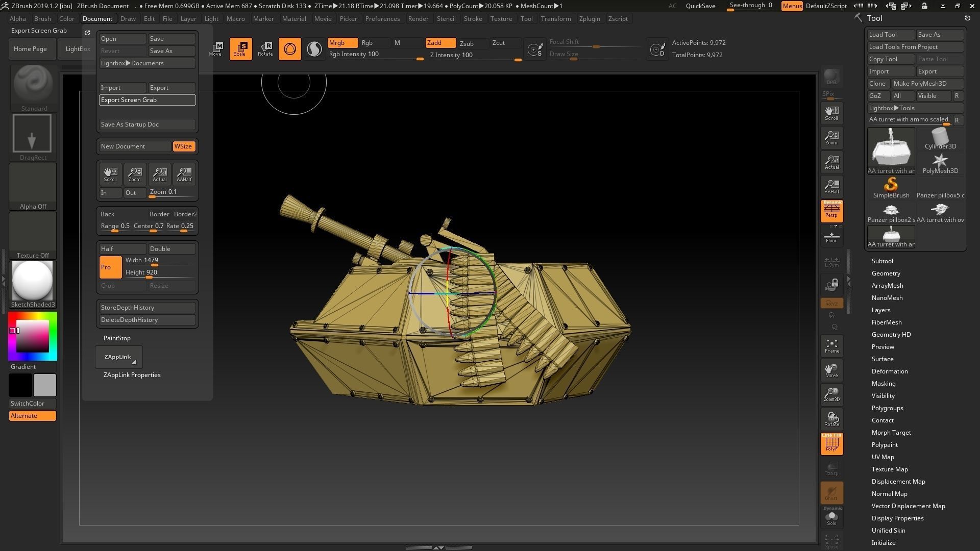Select the Rotate transform tool

tap(265, 49)
